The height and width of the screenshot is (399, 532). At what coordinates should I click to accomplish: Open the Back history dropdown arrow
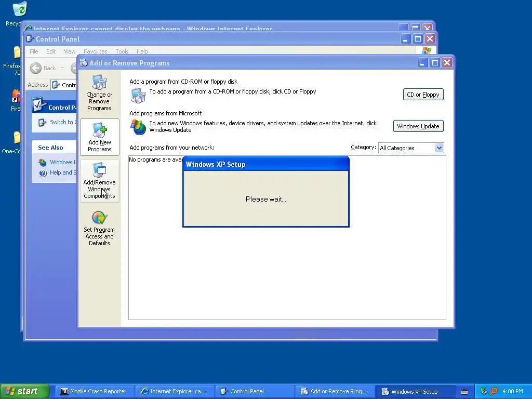click(x=62, y=68)
